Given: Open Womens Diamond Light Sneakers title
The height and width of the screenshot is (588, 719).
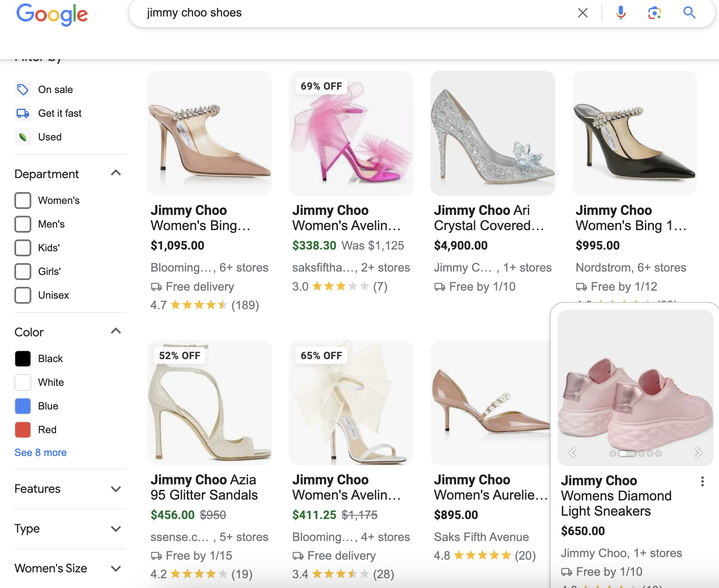Looking at the screenshot, I should click(x=616, y=496).
